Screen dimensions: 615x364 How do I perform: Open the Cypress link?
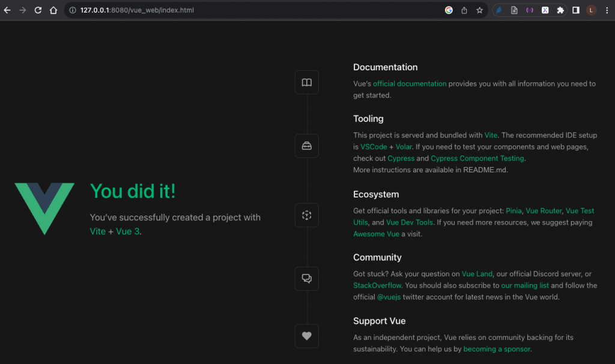pos(401,158)
